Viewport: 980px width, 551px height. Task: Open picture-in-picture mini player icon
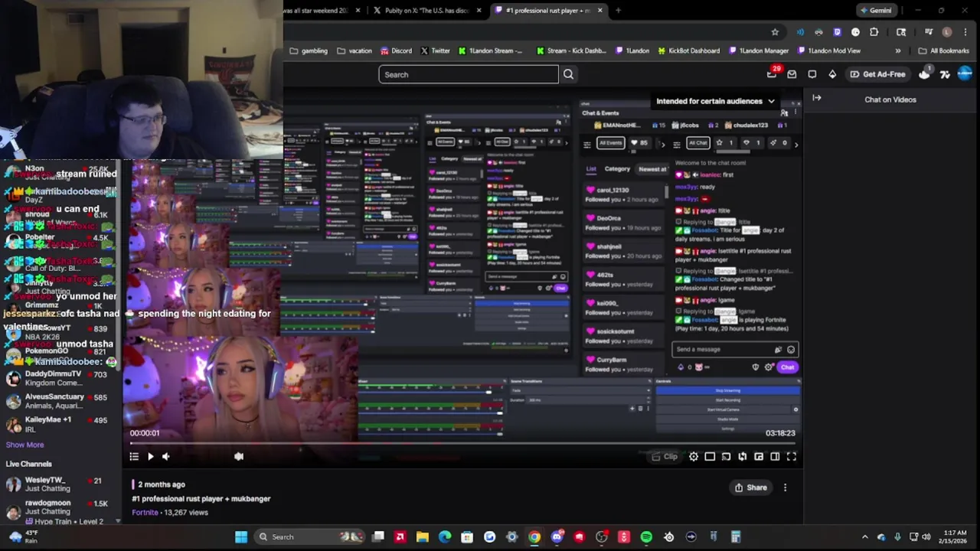click(x=759, y=457)
